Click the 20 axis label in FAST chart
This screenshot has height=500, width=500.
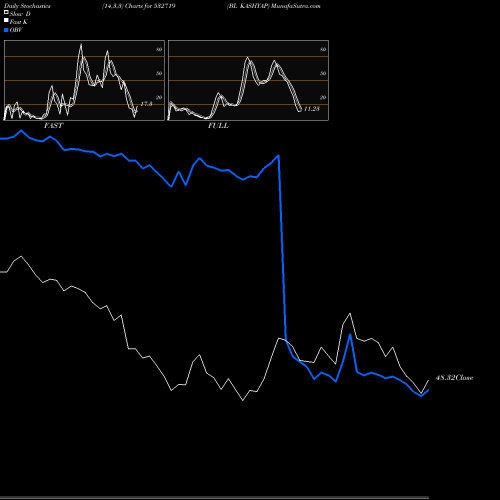[x=159, y=97]
